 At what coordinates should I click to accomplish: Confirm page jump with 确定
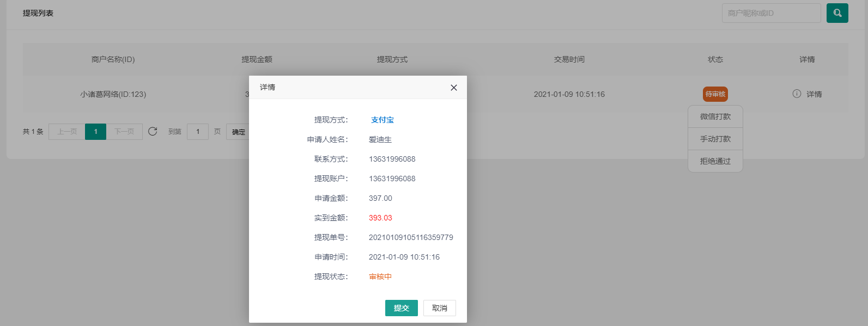point(238,132)
